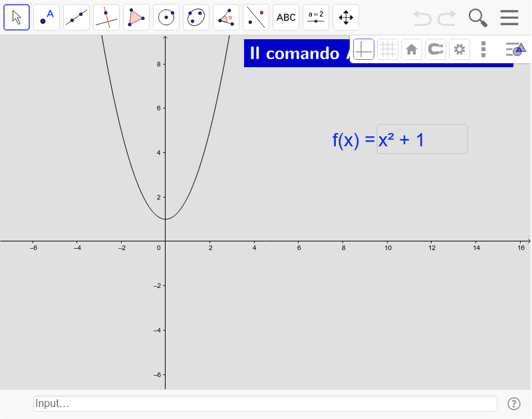
Task: Select the Circle with center tool
Action: click(x=166, y=17)
